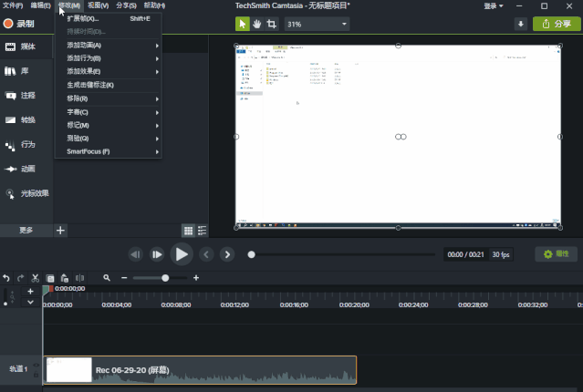Viewport: 583px width, 392px height.
Task: Click the large Play button
Action: pos(182,254)
